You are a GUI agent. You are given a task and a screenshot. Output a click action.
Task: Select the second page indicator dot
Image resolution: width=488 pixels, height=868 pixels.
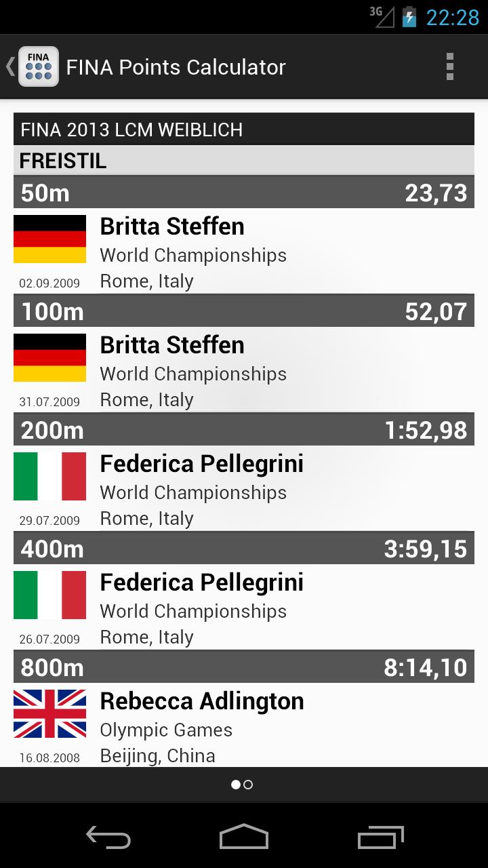[x=248, y=785]
